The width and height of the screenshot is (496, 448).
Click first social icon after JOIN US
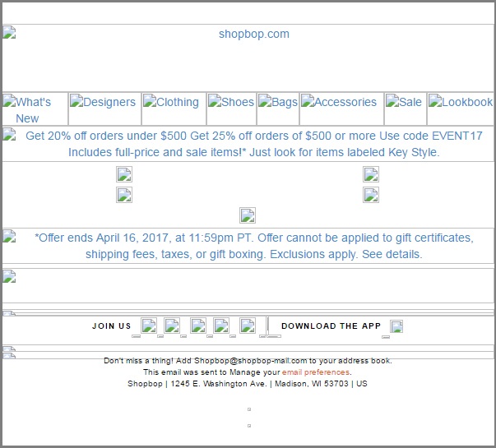[149, 326]
